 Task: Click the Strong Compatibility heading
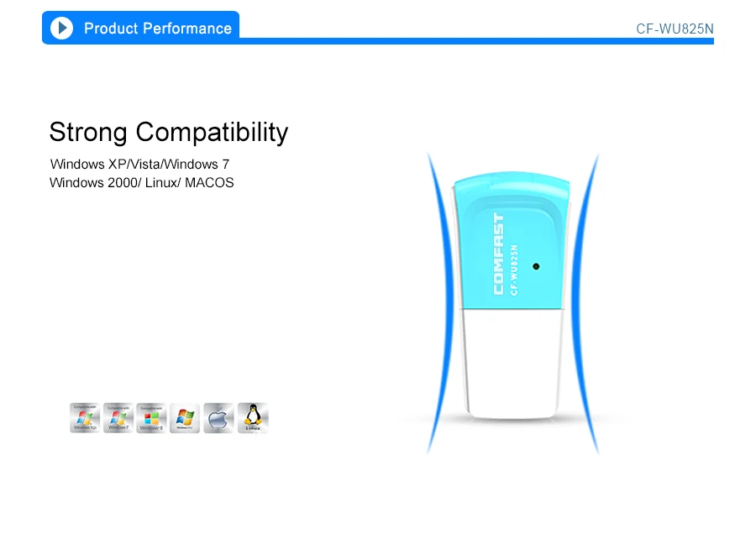tap(169, 132)
